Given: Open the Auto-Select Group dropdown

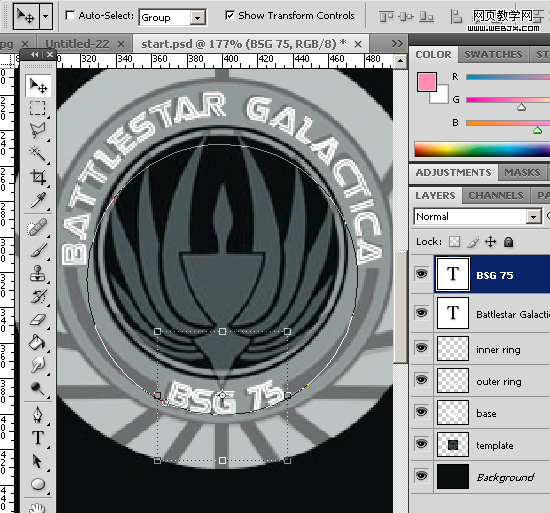Looking at the screenshot, I should (x=198, y=18).
